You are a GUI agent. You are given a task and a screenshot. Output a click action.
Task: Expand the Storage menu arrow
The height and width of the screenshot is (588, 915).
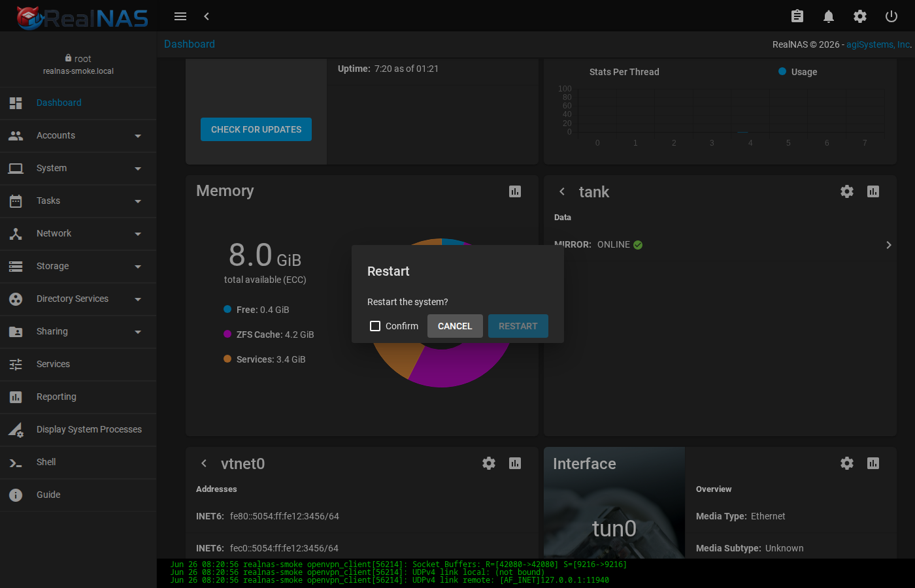coord(138,267)
